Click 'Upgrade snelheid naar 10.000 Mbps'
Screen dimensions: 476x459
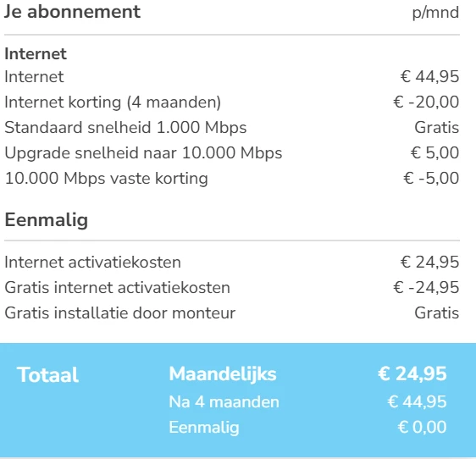143,153
